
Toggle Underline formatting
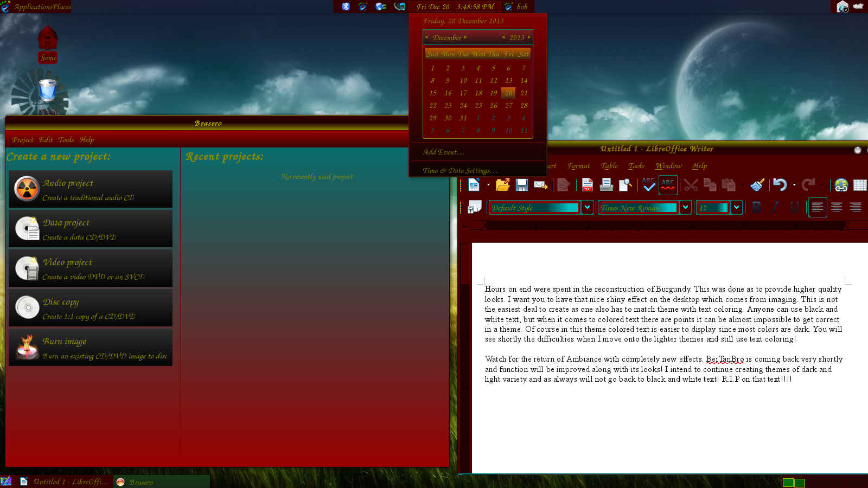point(794,207)
